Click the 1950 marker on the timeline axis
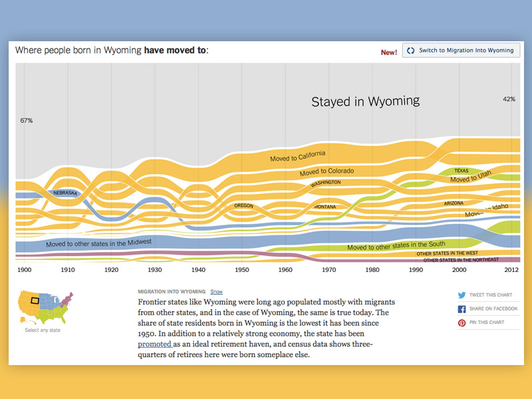 pos(241,270)
